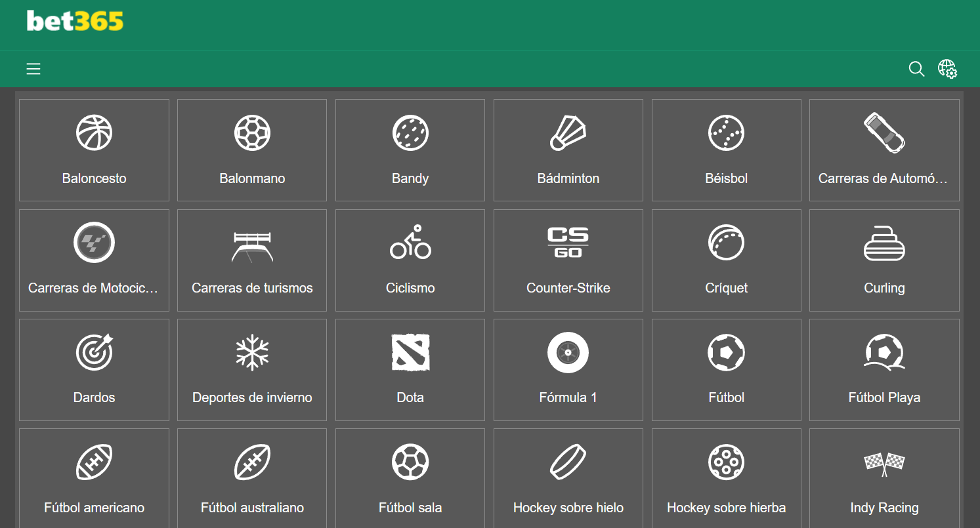Image resolution: width=980 pixels, height=528 pixels.
Task: Select the Fútbol Playa icon
Action: (x=884, y=352)
